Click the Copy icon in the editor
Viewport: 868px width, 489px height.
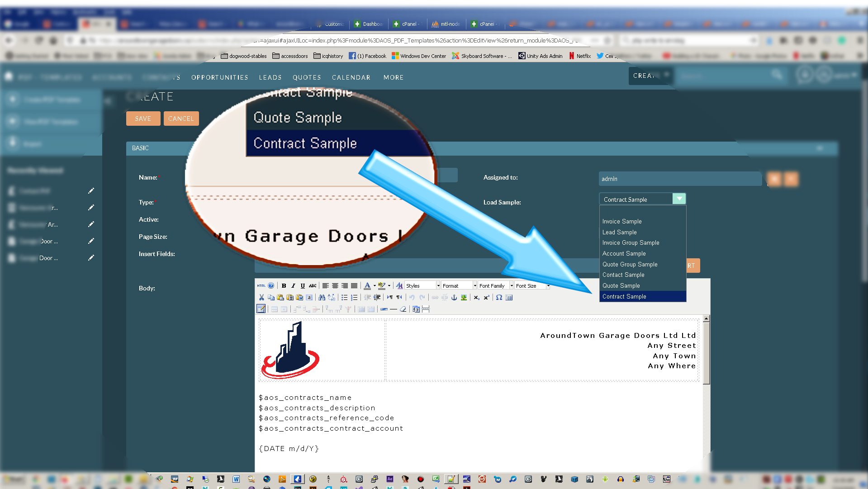tap(271, 298)
